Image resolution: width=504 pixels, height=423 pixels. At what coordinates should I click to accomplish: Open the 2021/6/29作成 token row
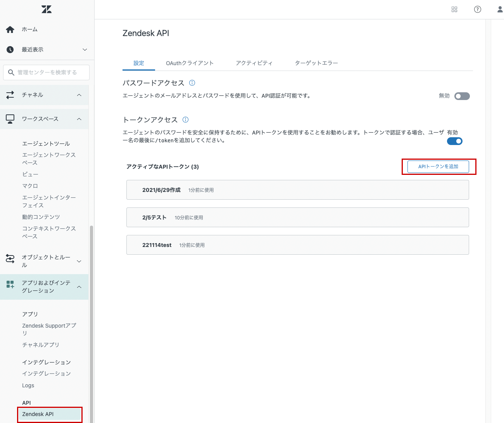coord(298,190)
